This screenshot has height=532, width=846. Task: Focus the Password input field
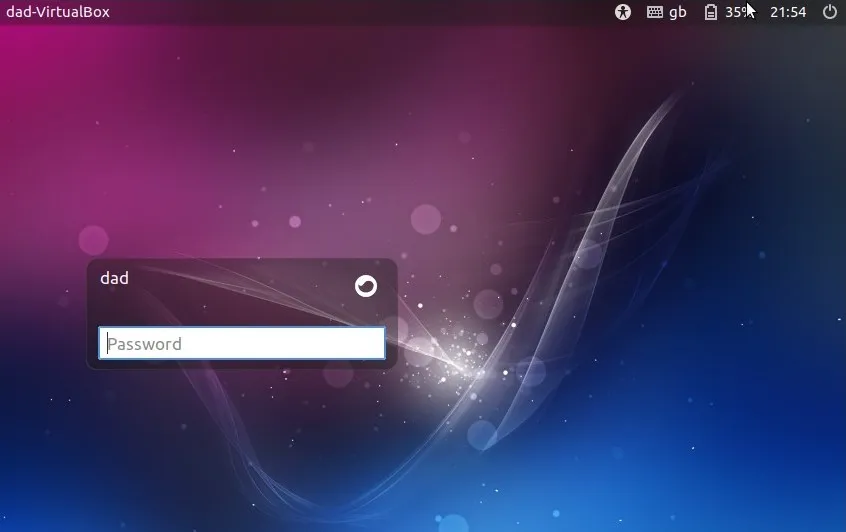pos(241,343)
